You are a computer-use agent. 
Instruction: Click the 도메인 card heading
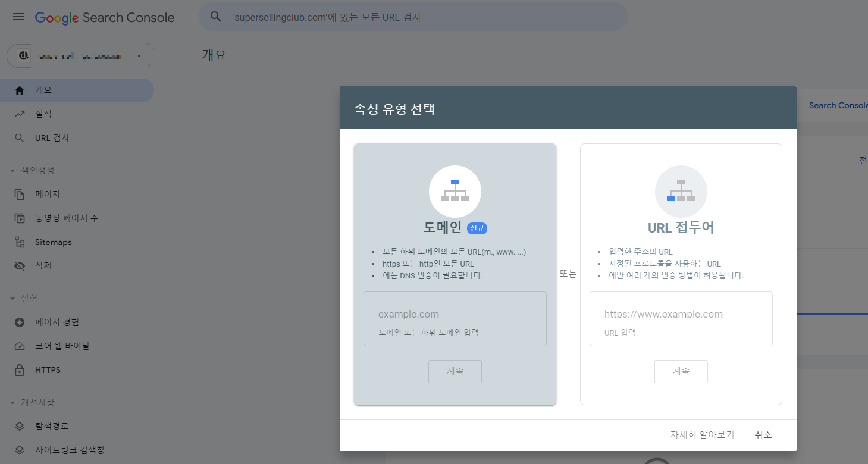coord(443,228)
